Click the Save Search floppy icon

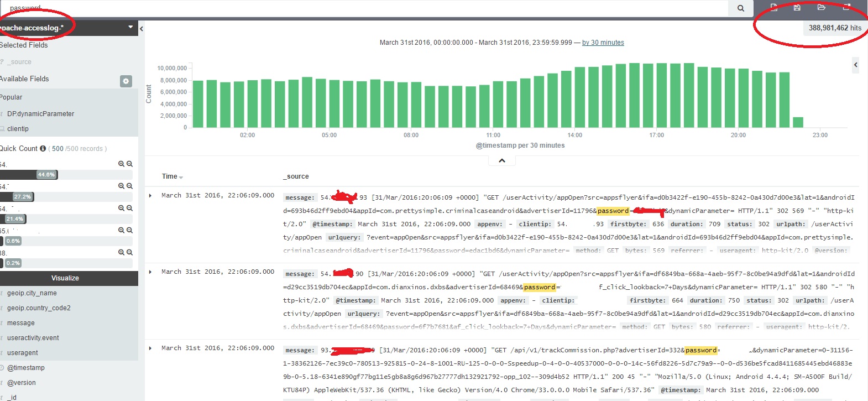797,7
